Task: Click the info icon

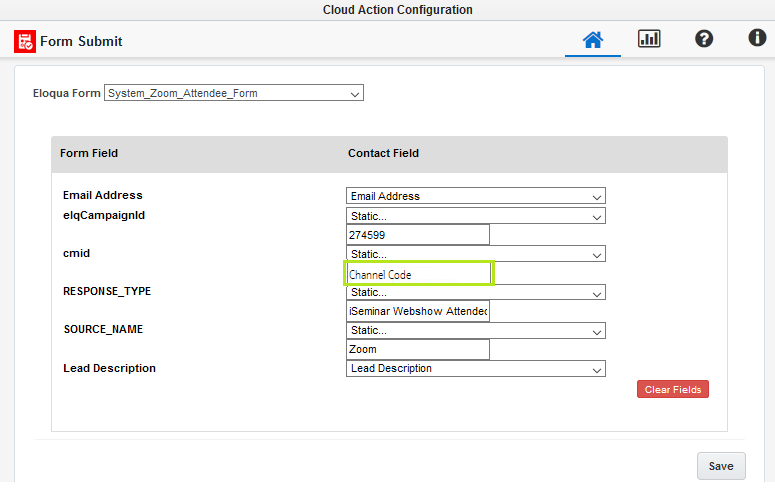Action: pos(757,40)
